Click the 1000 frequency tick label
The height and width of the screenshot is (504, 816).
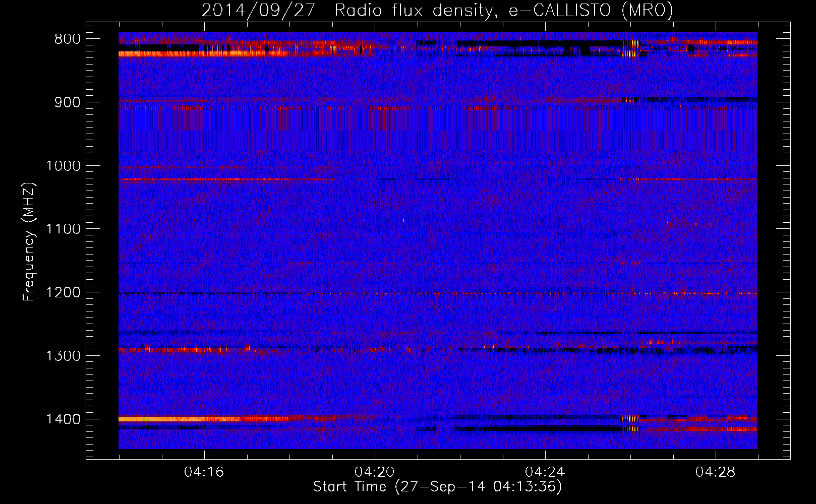(x=63, y=166)
